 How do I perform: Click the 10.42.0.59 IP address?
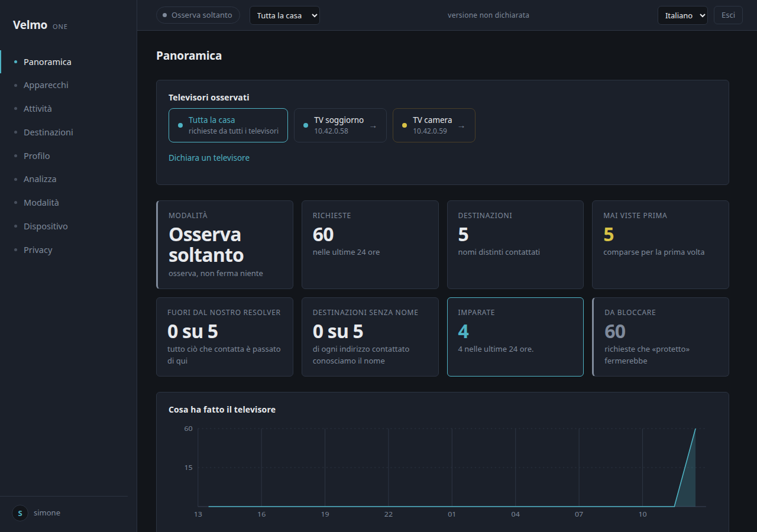430,131
